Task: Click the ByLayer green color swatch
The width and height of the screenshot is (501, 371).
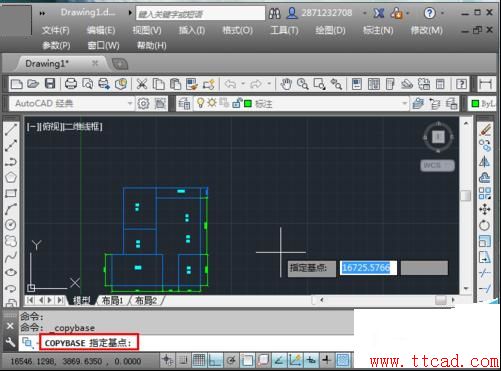Action: [475, 104]
